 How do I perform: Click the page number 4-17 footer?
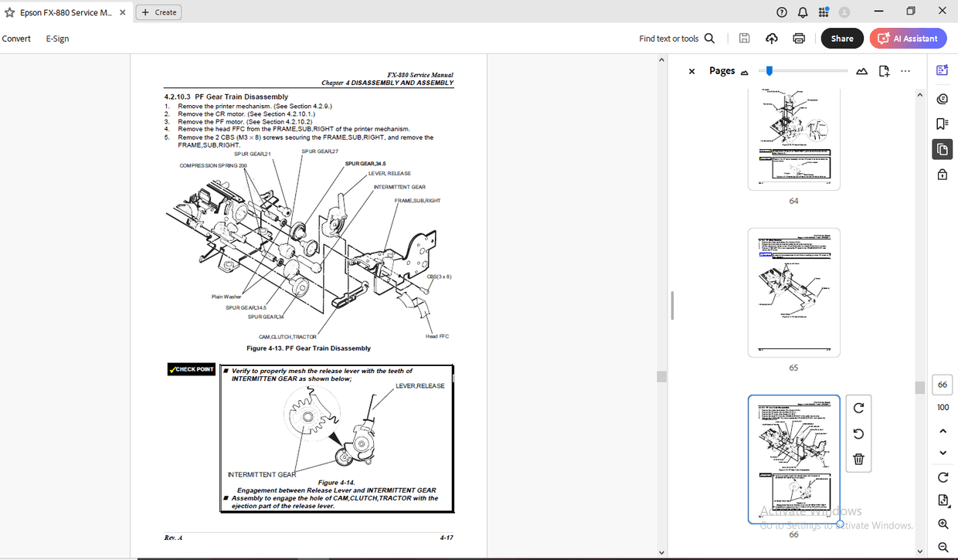click(447, 538)
